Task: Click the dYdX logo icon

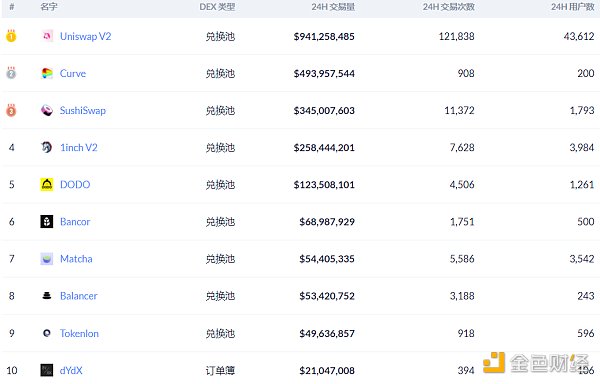Action: point(47,370)
